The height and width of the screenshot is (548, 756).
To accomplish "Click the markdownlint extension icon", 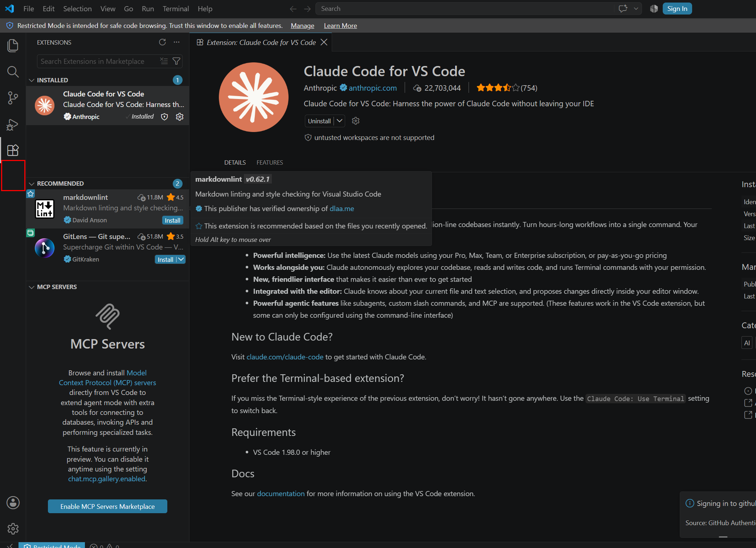I will [45, 209].
